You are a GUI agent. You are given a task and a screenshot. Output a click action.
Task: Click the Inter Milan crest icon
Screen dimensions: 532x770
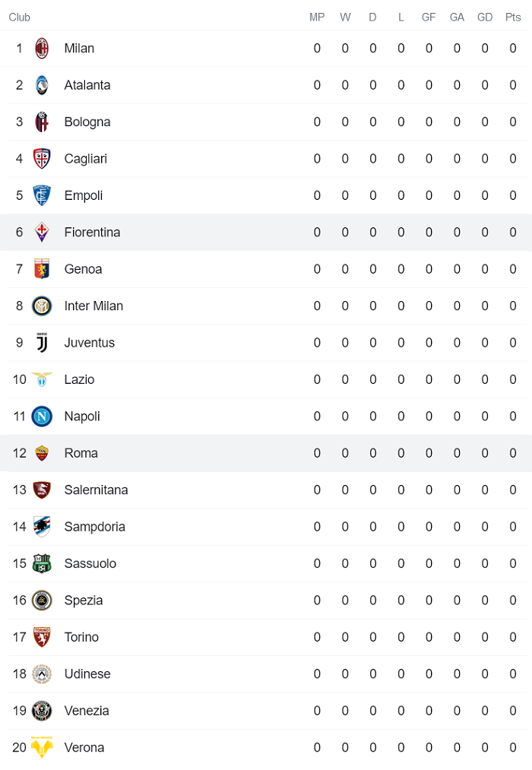[43, 306]
